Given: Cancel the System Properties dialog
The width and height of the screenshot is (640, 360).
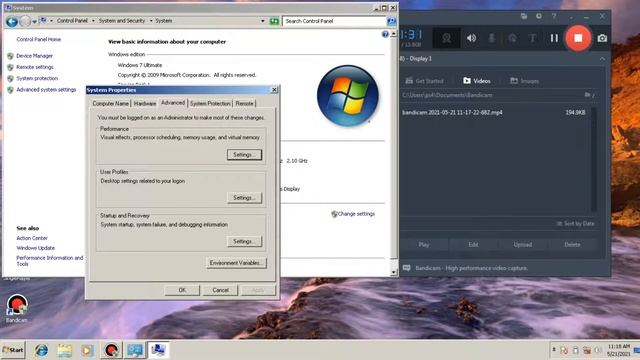Looking at the screenshot, I should pyautogui.click(x=220, y=290).
